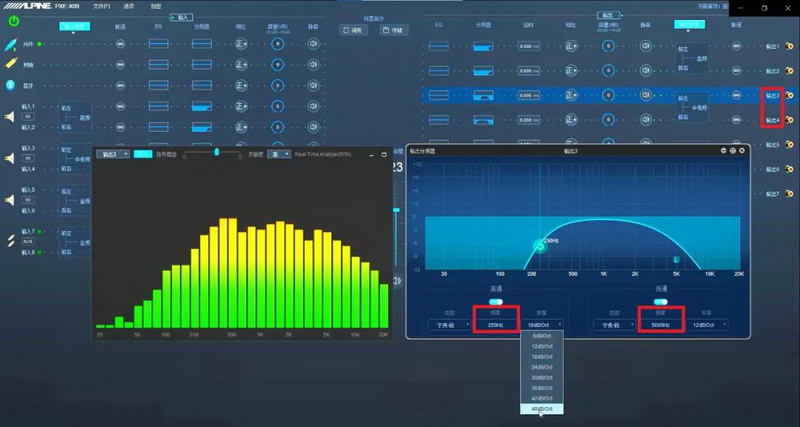Open the EQ icon in the 输出1 row

[439, 46]
